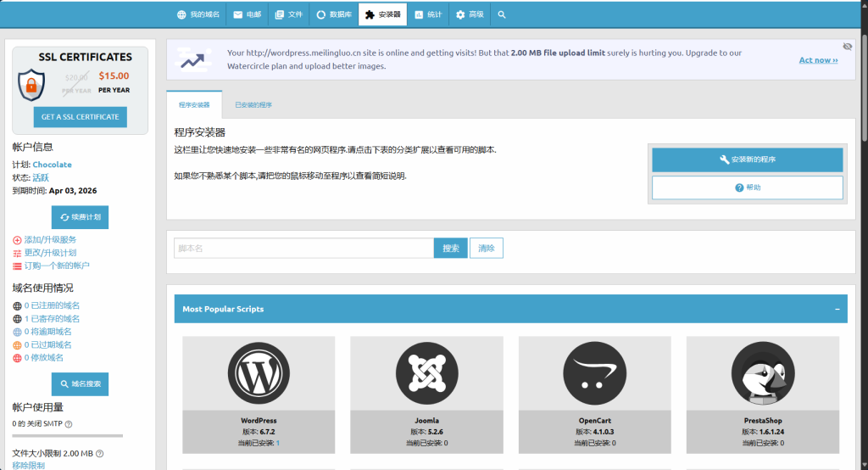Collapse the Most Popular Scripts section
Image resolution: width=868 pixels, height=470 pixels.
click(837, 310)
